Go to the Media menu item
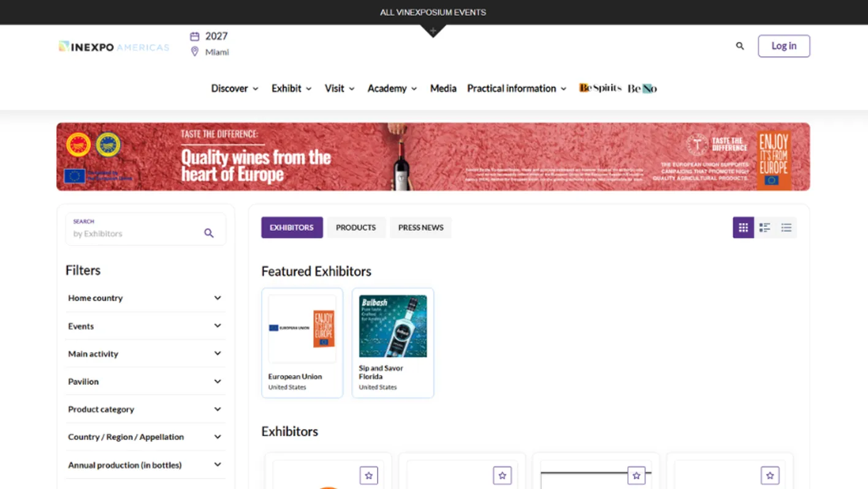The width and height of the screenshot is (868, 489). [443, 88]
